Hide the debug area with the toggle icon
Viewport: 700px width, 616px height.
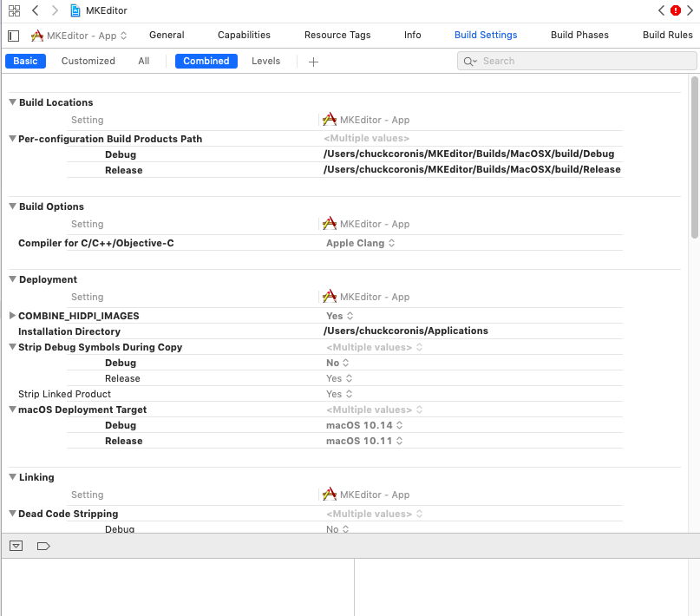tap(16, 546)
